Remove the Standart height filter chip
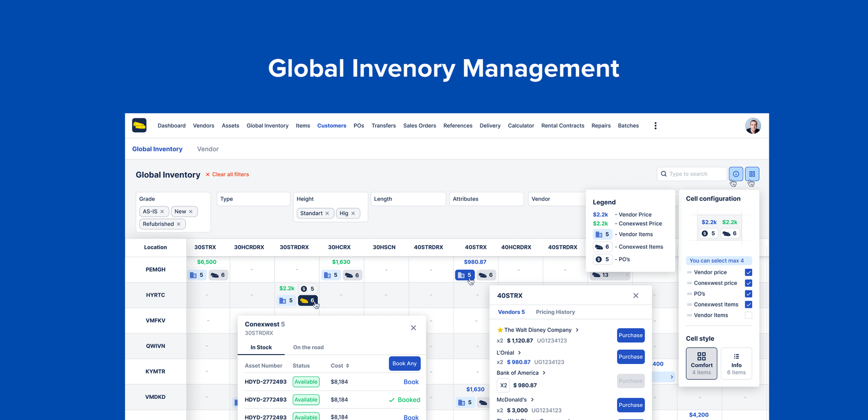Image resolution: width=868 pixels, height=420 pixels. click(327, 213)
